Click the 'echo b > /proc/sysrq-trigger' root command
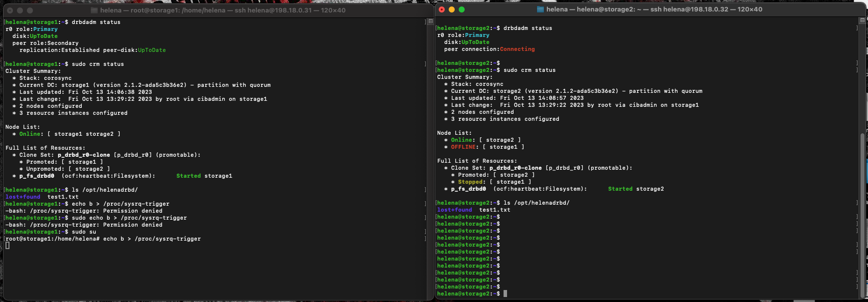868x302 pixels. click(152, 239)
